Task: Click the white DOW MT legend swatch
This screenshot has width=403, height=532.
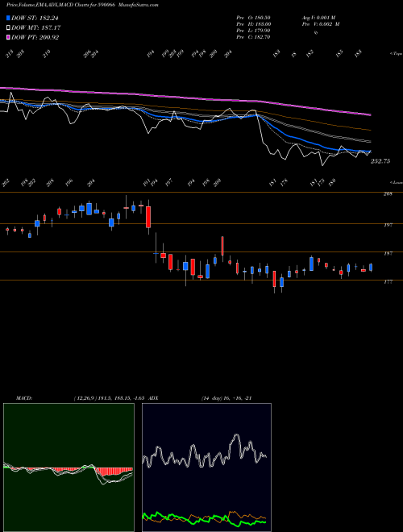Action: (x=8, y=27)
